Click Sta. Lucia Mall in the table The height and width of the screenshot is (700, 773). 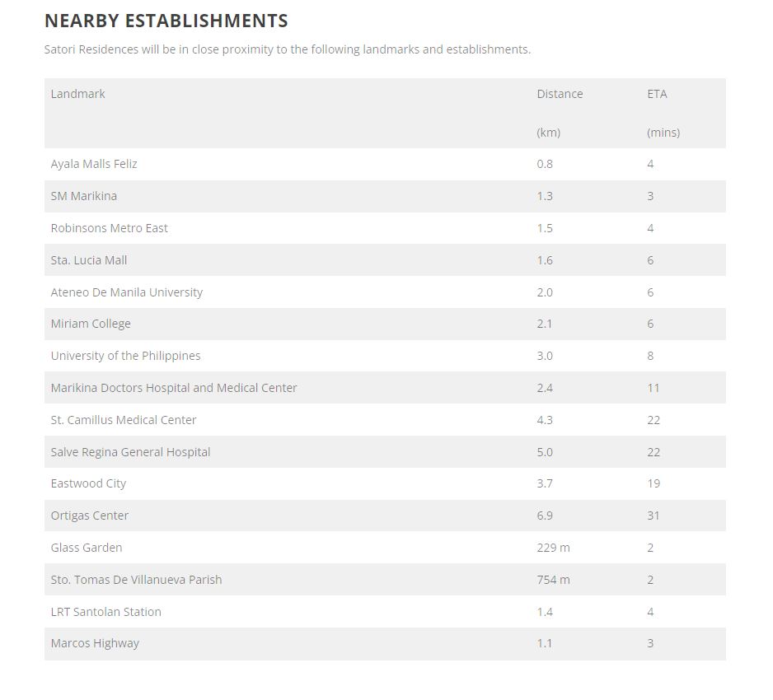(x=89, y=260)
